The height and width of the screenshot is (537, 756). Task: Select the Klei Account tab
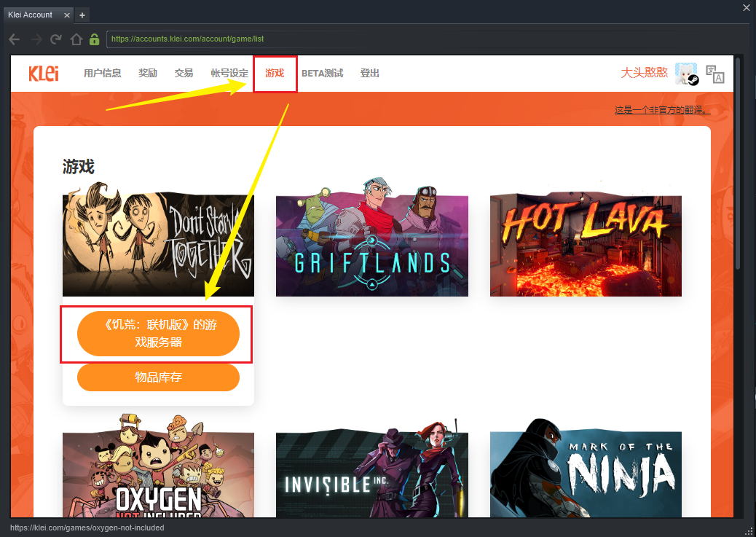click(39, 15)
